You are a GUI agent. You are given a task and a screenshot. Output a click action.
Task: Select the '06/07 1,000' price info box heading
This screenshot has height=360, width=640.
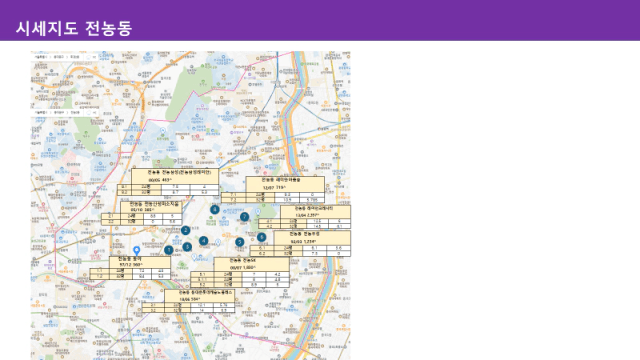251,264
